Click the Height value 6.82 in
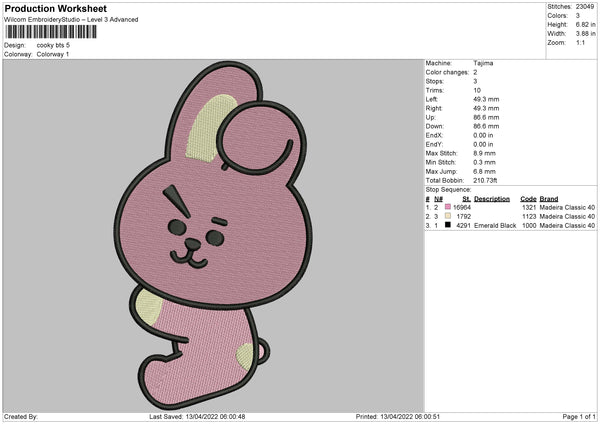The width and height of the screenshot is (600, 424). [585, 24]
